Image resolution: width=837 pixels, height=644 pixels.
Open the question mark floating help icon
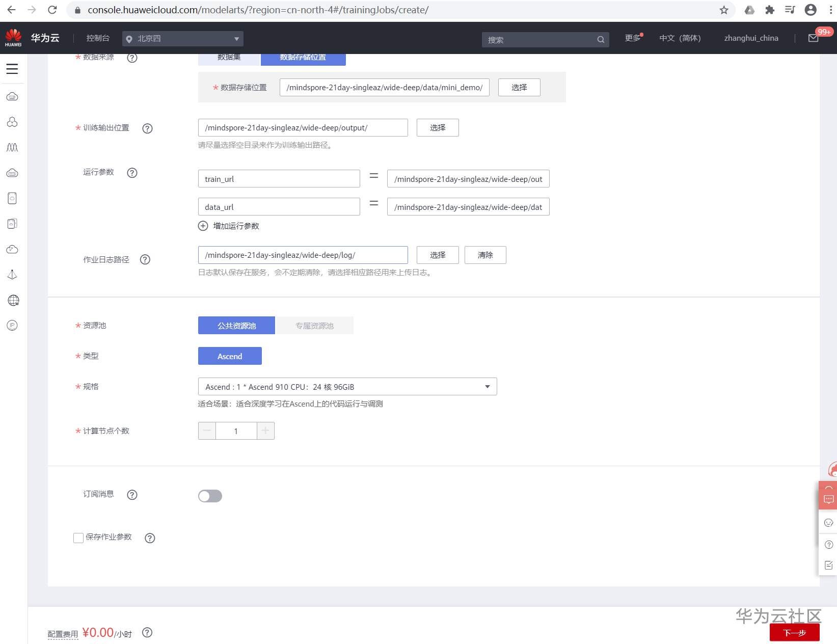(829, 545)
